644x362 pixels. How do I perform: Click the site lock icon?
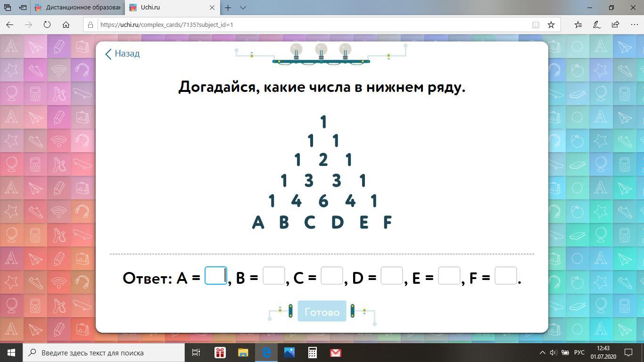[91, 25]
